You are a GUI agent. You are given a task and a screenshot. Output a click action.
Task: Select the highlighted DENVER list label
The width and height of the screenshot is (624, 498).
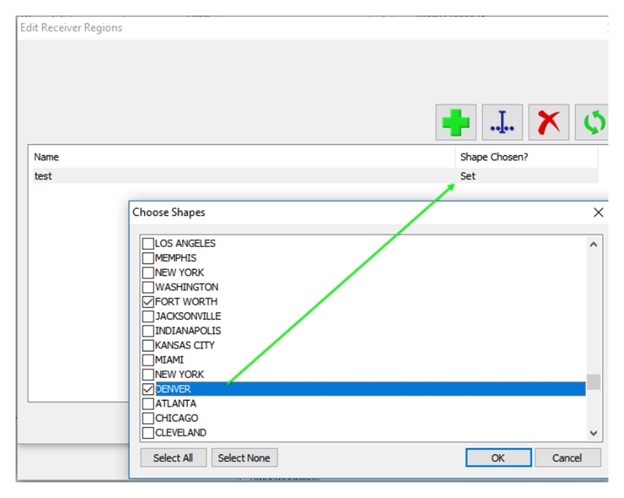[173, 389]
